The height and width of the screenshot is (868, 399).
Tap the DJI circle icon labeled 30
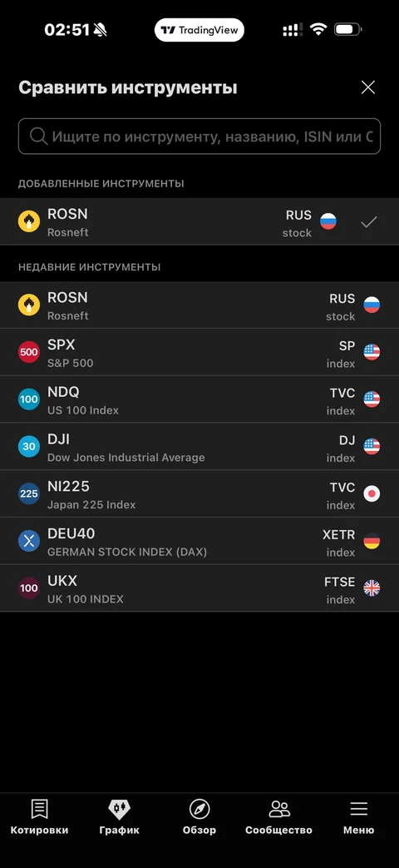coord(29,446)
